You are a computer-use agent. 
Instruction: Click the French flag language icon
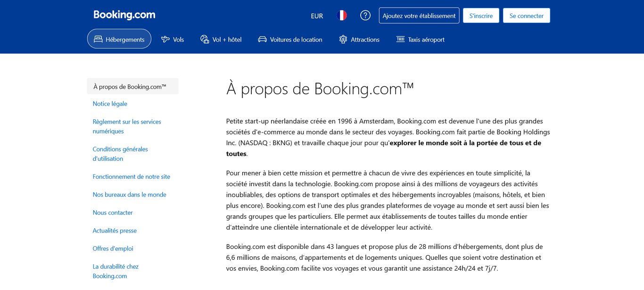342,16
